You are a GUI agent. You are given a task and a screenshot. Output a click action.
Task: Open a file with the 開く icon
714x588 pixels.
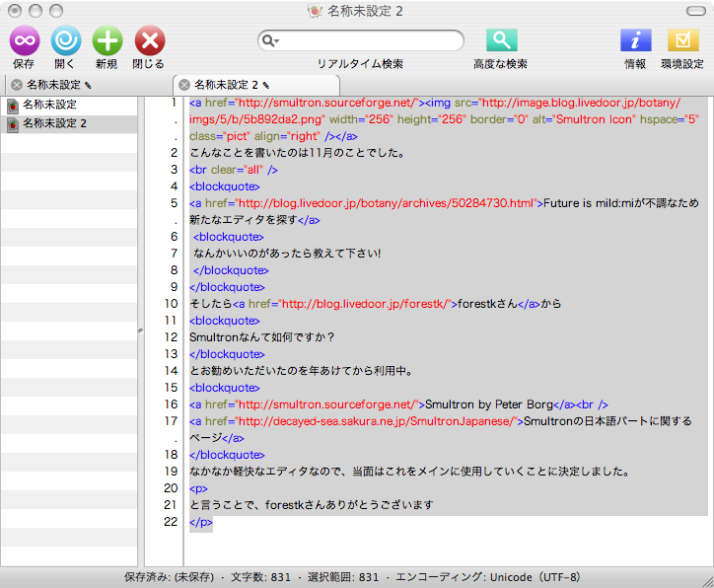66,40
